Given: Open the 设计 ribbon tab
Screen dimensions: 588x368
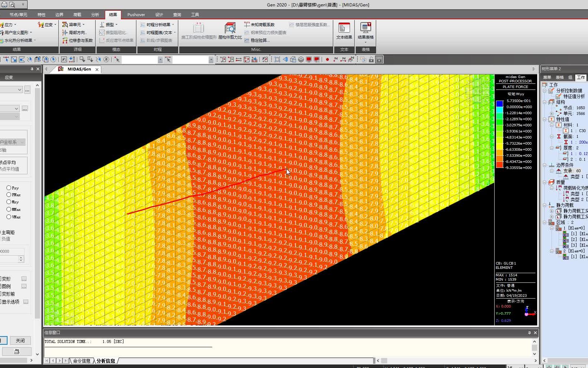Looking at the screenshot, I should click(x=159, y=15).
